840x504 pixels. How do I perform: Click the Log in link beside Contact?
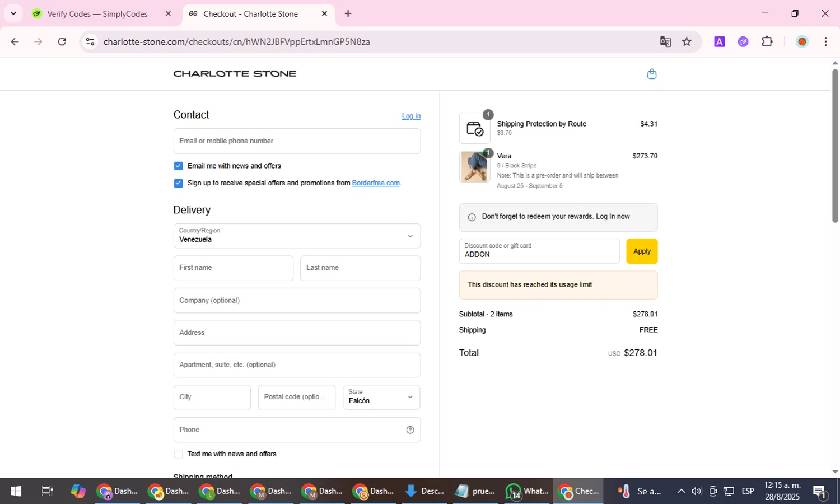(411, 116)
